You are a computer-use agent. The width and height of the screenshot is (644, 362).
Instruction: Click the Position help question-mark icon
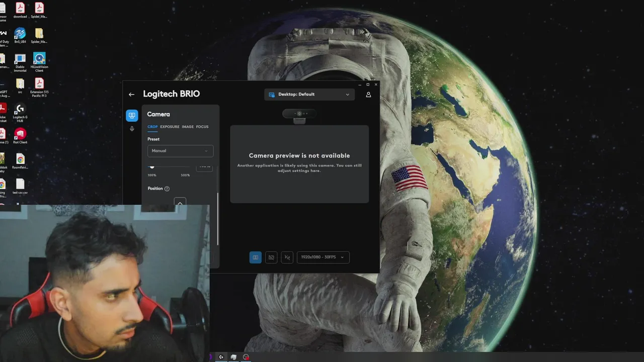[x=167, y=189]
